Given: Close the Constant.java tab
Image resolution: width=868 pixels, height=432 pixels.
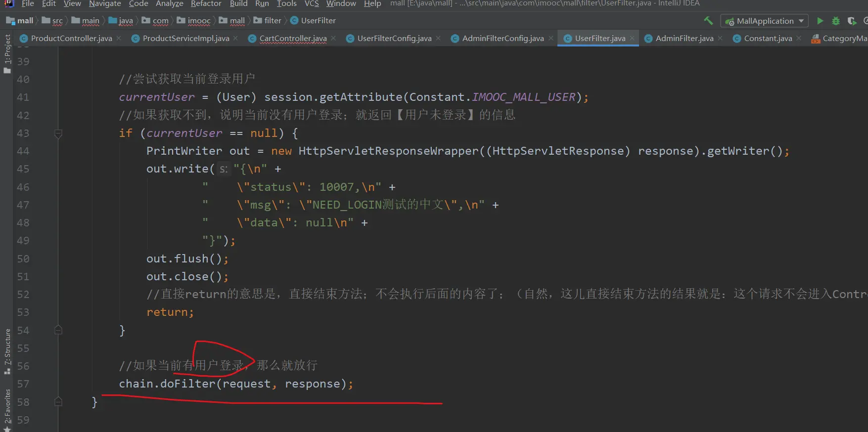Looking at the screenshot, I should click(799, 38).
